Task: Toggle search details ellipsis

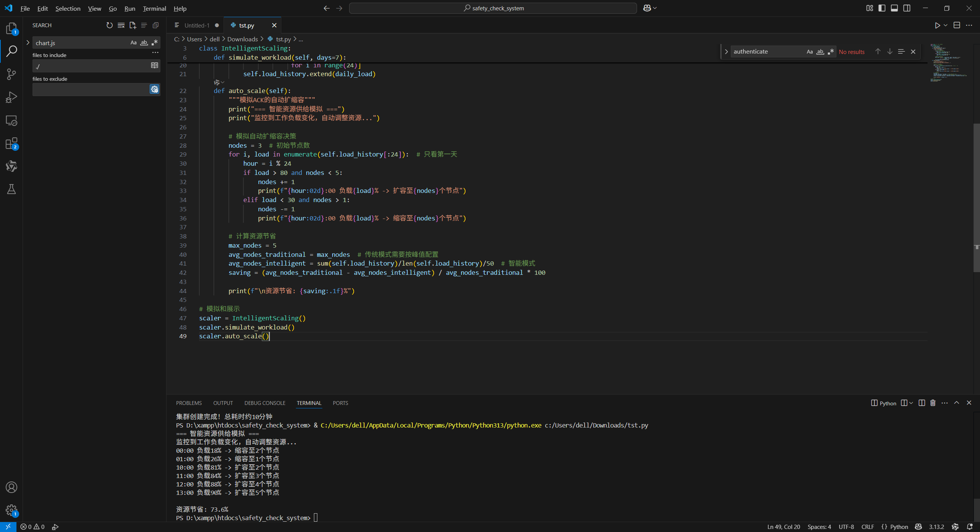Action: pos(155,53)
